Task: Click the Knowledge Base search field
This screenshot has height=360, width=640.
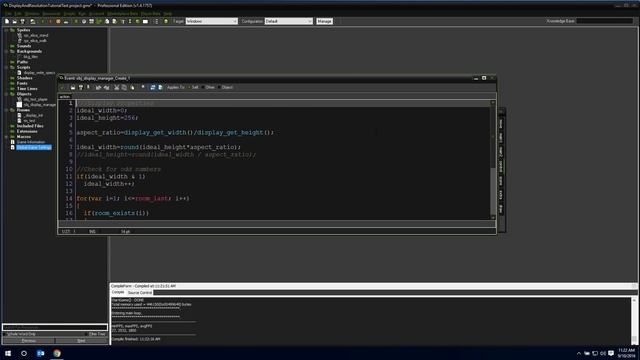Action: click(x=605, y=21)
